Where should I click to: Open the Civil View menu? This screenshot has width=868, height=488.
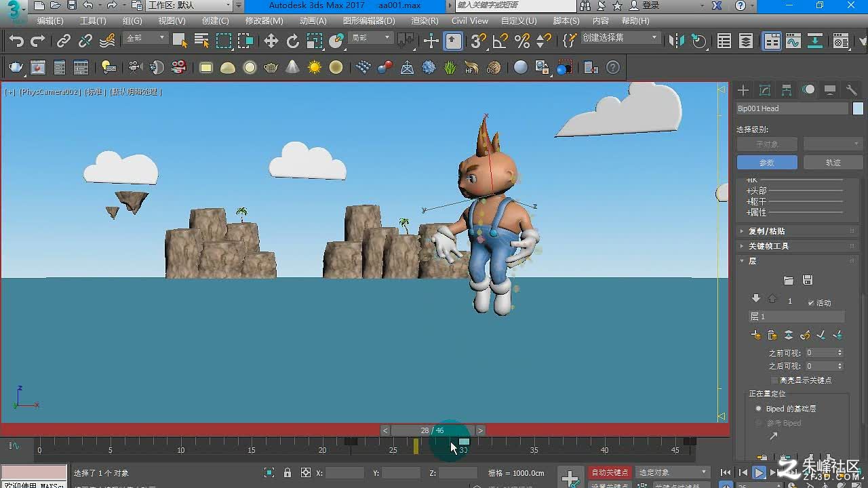click(x=470, y=21)
